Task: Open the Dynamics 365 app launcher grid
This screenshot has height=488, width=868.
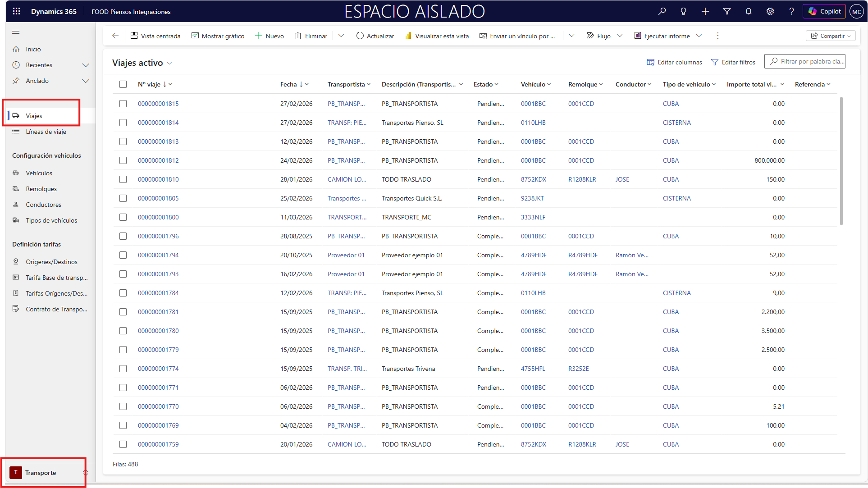Action: point(17,11)
